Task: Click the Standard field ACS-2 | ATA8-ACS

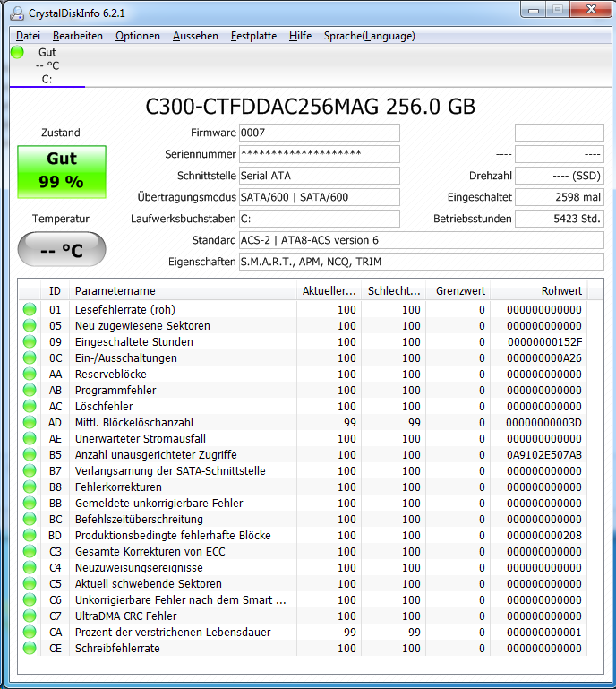Action: point(422,240)
